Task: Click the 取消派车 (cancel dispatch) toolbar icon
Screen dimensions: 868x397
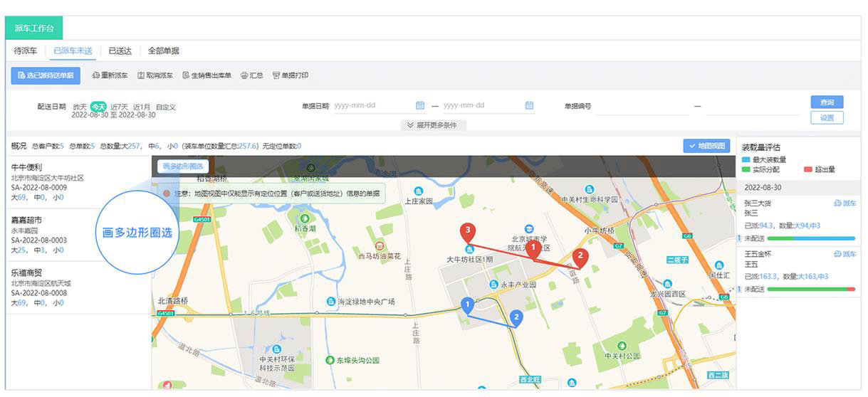Action: tap(141, 75)
